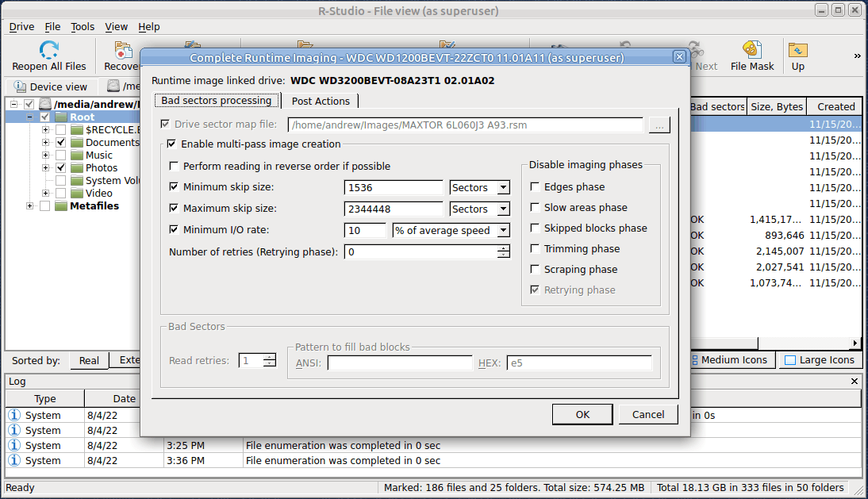868x499 pixels.
Task: Click the Root folder icon
Action: point(61,117)
